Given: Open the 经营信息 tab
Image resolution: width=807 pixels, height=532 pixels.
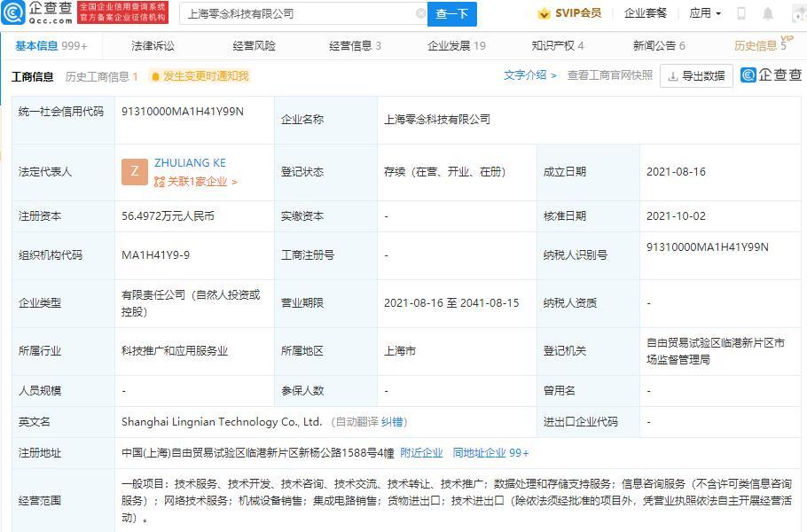Looking at the screenshot, I should (x=355, y=46).
